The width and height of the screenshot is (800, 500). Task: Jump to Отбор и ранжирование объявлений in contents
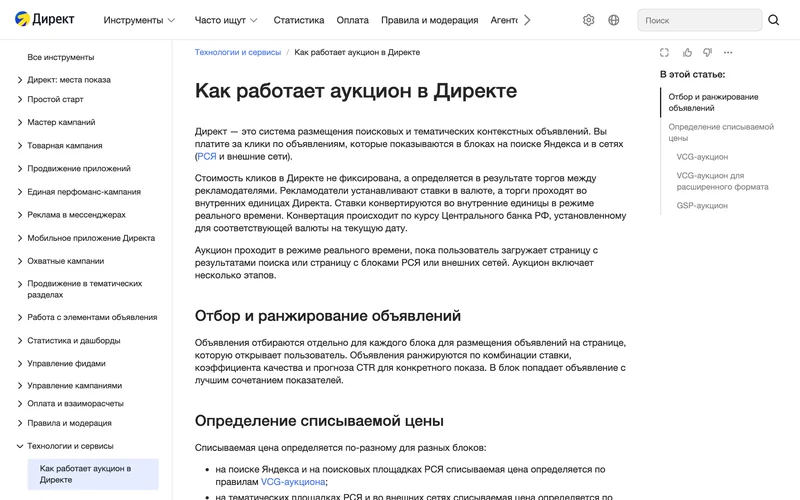(713, 102)
